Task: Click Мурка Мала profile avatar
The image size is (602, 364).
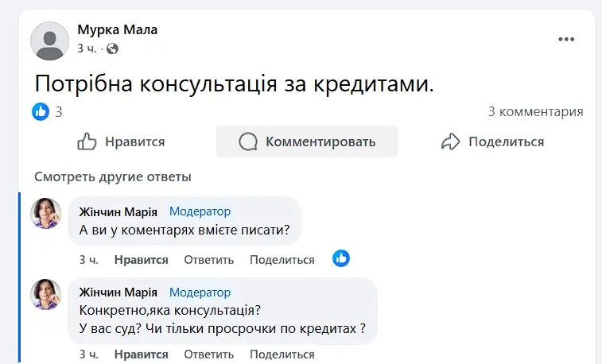Action: pos(49,41)
